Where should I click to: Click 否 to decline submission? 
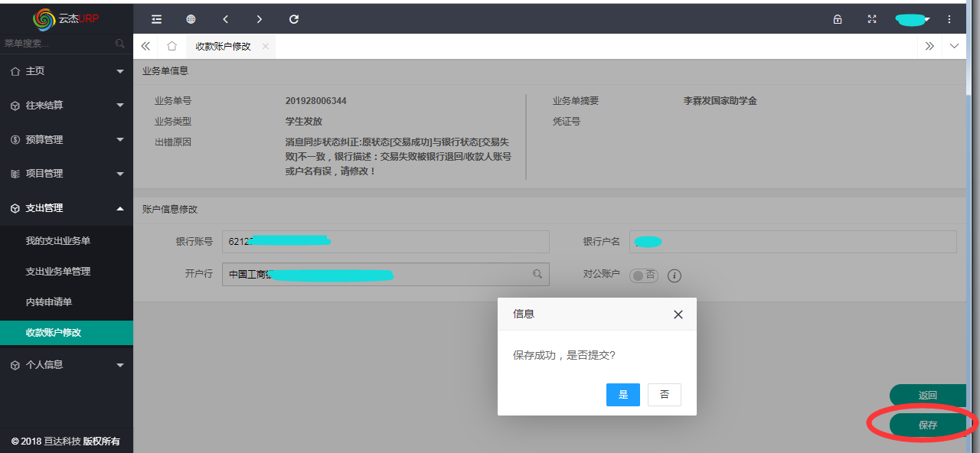664,395
